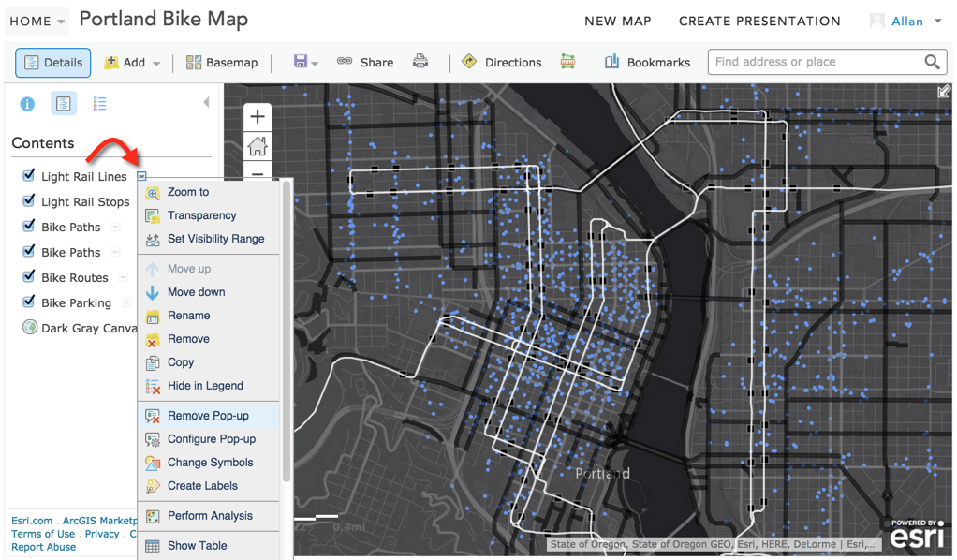This screenshot has width=957, height=560.
Task: Open Bike Parking layer options arrow
Action: coord(126,302)
